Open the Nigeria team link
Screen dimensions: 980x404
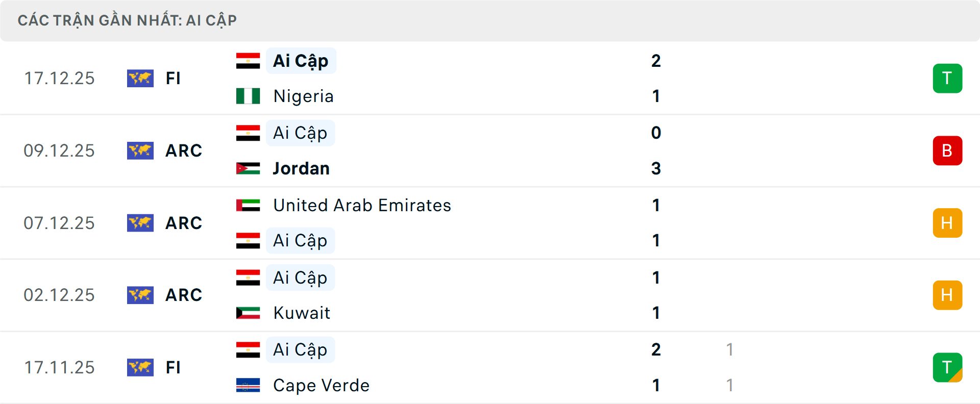303,96
